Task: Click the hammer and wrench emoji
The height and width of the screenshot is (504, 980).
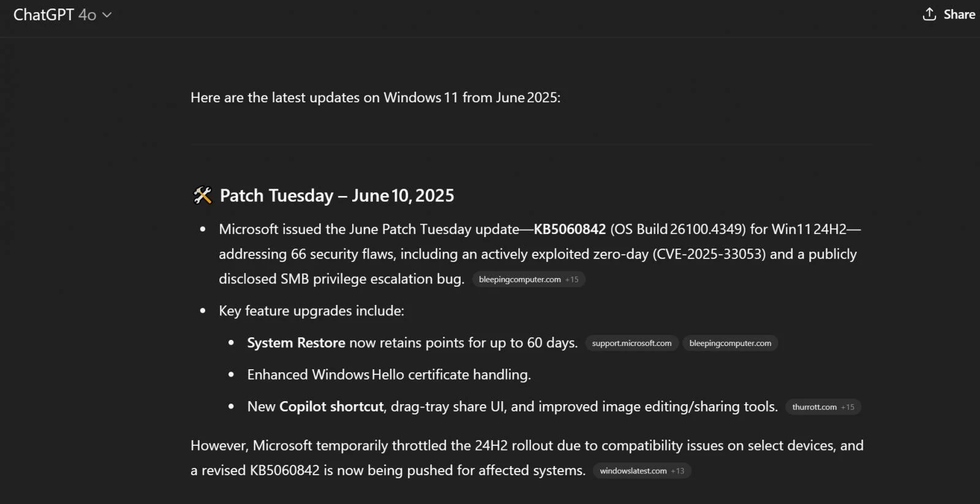Action: (202, 195)
